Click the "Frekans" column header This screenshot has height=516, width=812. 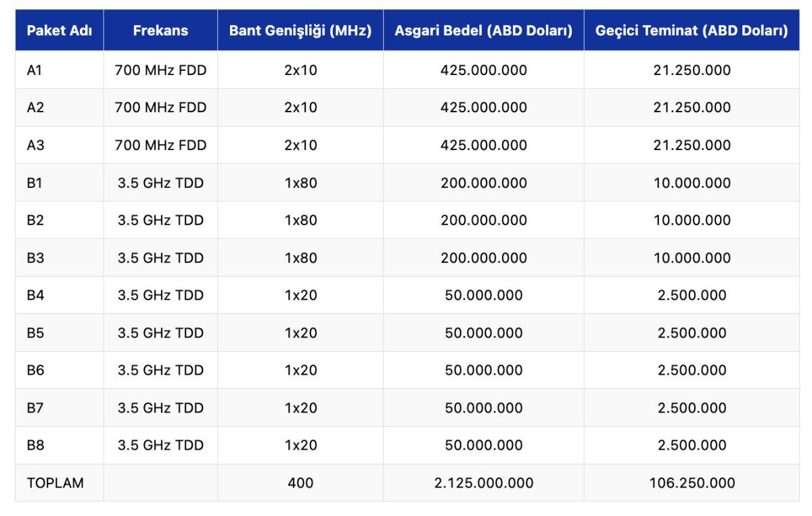tap(160, 30)
